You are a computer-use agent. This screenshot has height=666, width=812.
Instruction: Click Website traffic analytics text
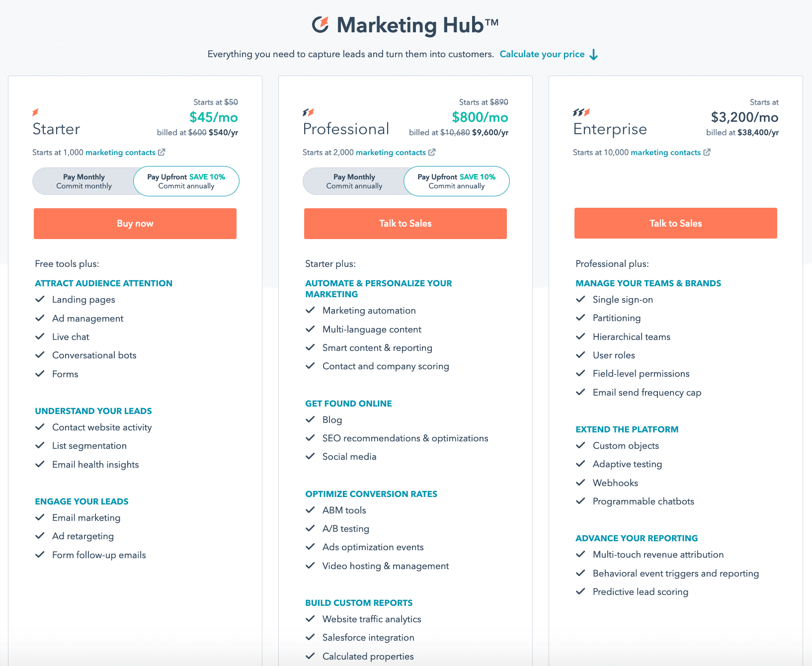[x=372, y=619]
